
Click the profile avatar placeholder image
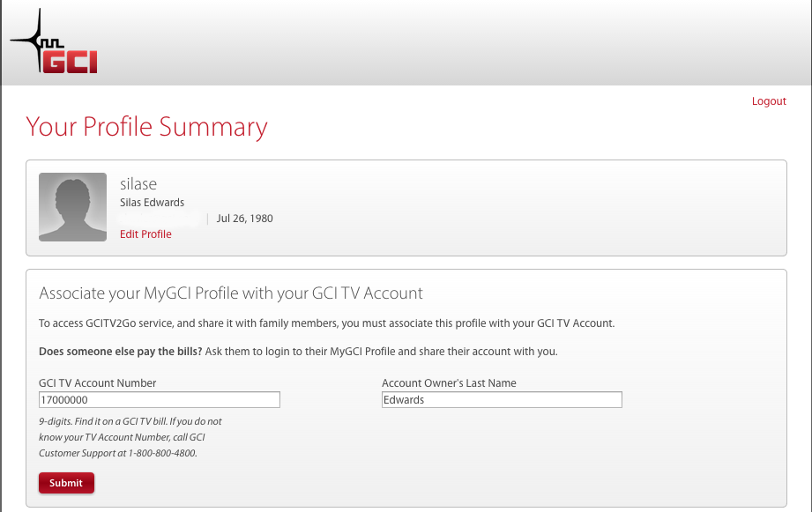[x=72, y=207]
